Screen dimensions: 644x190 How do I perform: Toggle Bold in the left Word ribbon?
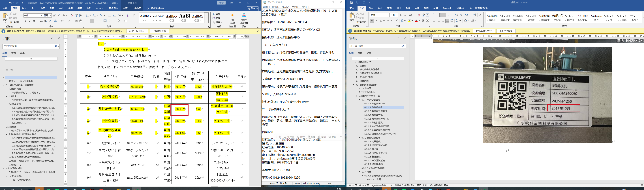coord(25,21)
